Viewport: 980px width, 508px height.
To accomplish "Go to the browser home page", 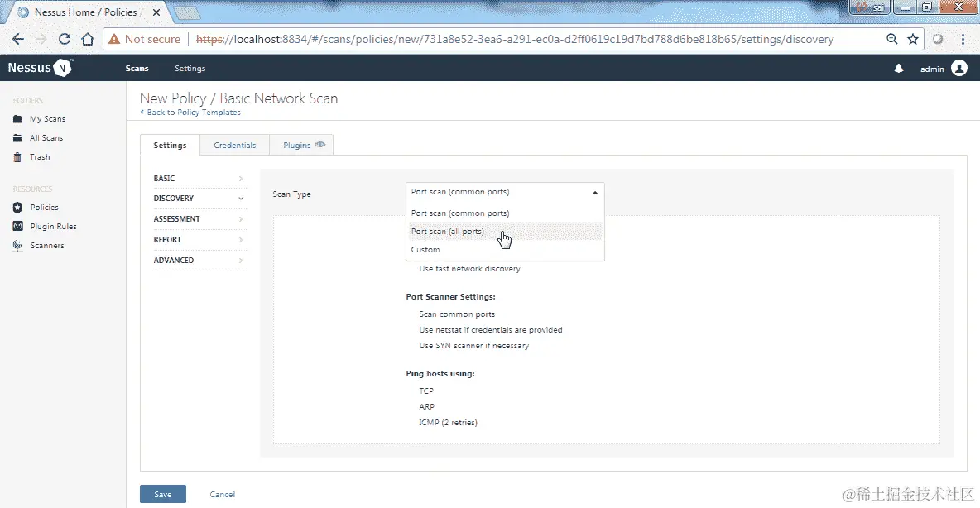I will coord(88,39).
